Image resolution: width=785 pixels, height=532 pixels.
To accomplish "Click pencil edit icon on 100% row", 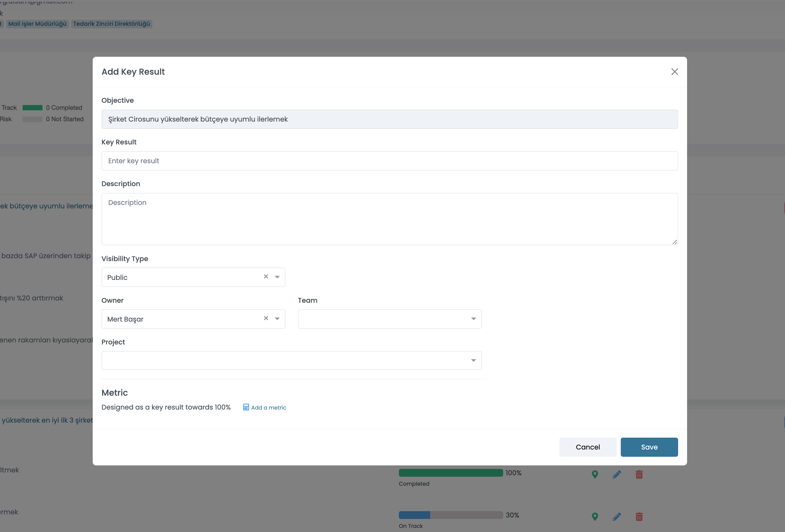I will pyautogui.click(x=616, y=474).
